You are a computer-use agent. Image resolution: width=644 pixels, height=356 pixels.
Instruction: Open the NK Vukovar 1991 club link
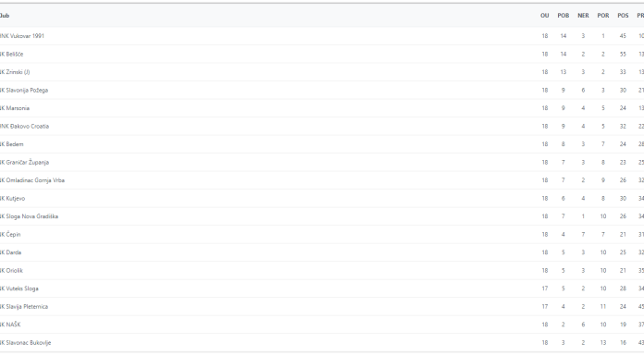pyautogui.click(x=22, y=36)
